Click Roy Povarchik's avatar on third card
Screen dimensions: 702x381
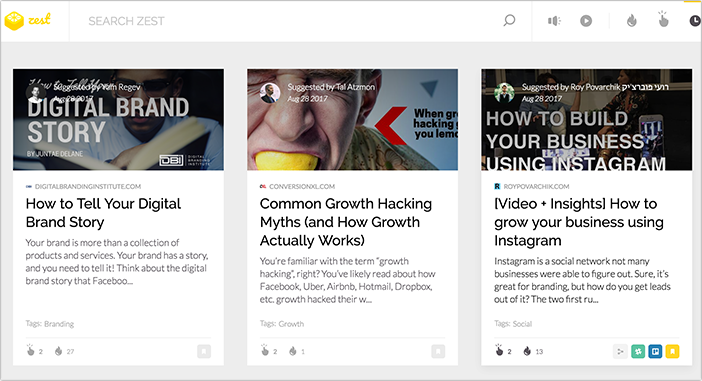point(504,93)
